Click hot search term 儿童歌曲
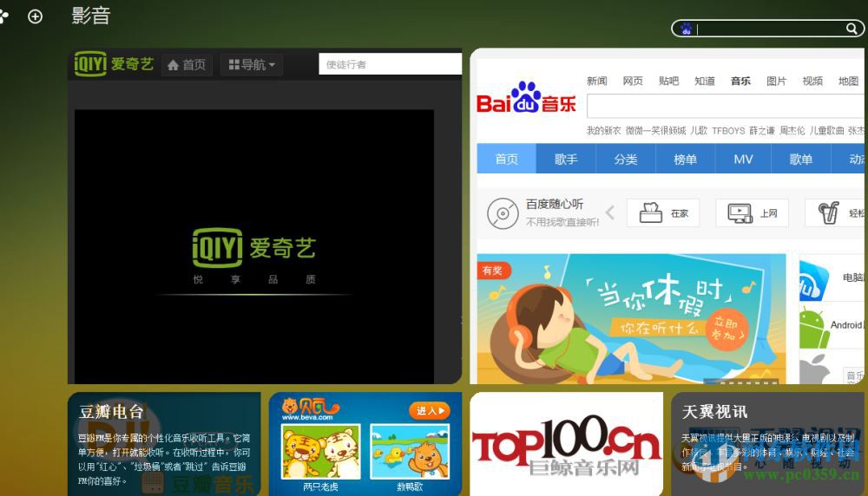 [x=826, y=130]
